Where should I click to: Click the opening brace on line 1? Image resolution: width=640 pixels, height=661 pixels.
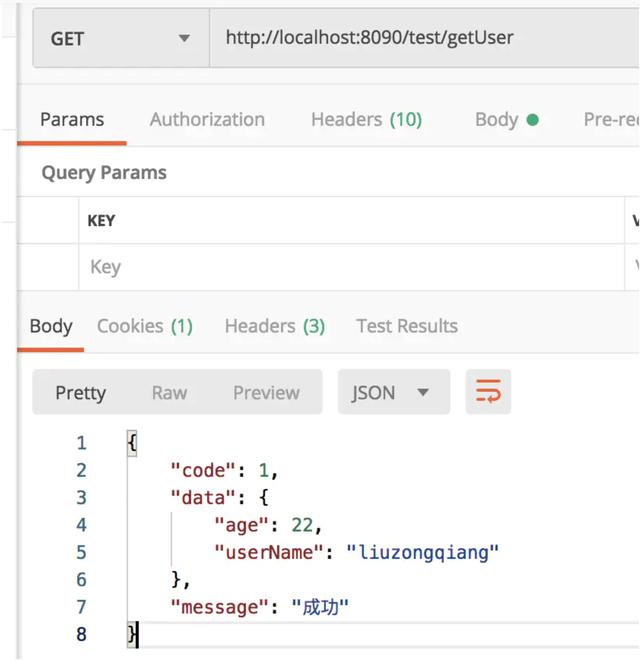tap(132, 443)
